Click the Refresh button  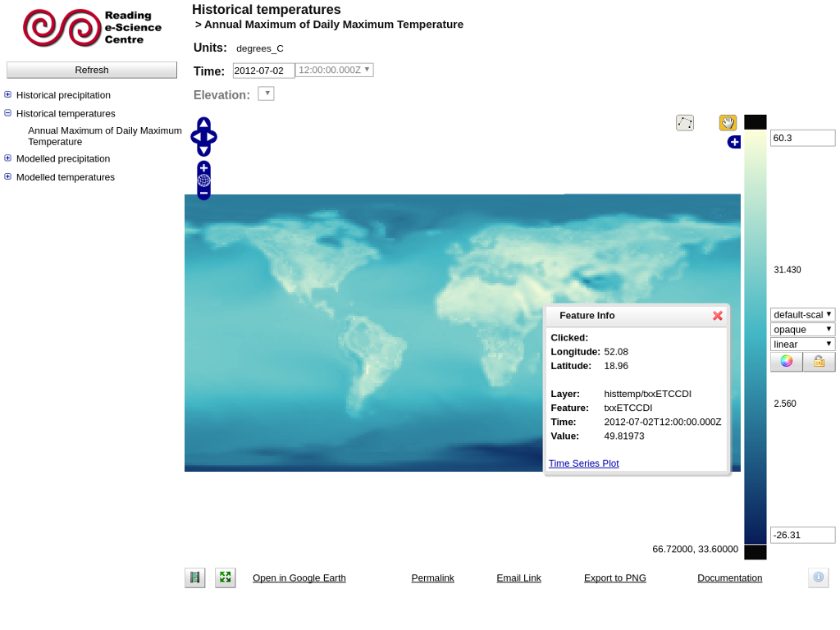[92, 70]
